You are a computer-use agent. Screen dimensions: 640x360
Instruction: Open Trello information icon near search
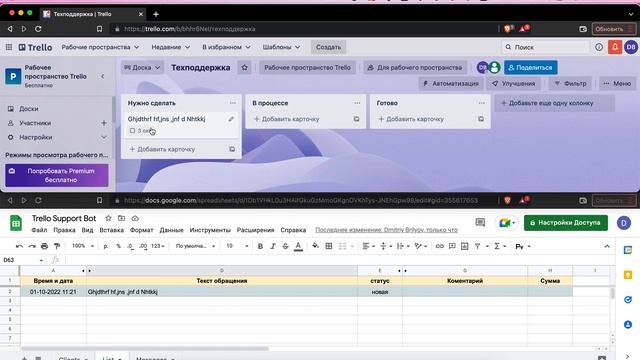click(599, 47)
